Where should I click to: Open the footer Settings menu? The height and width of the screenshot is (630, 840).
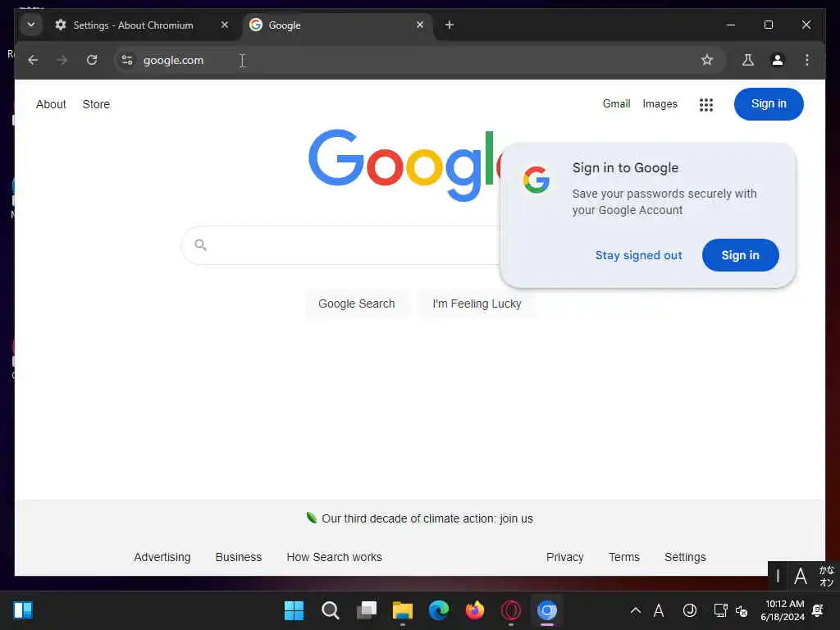[685, 557]
